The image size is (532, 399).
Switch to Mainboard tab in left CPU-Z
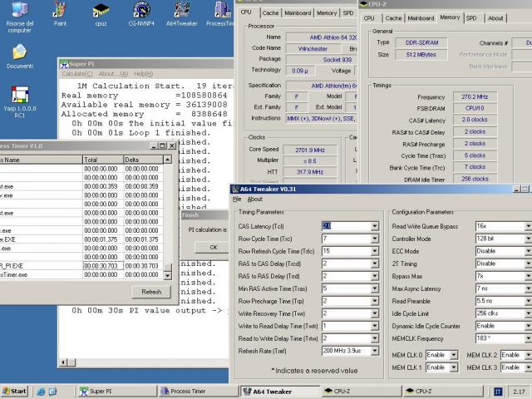pyautogui.click(x=298, y=13)
